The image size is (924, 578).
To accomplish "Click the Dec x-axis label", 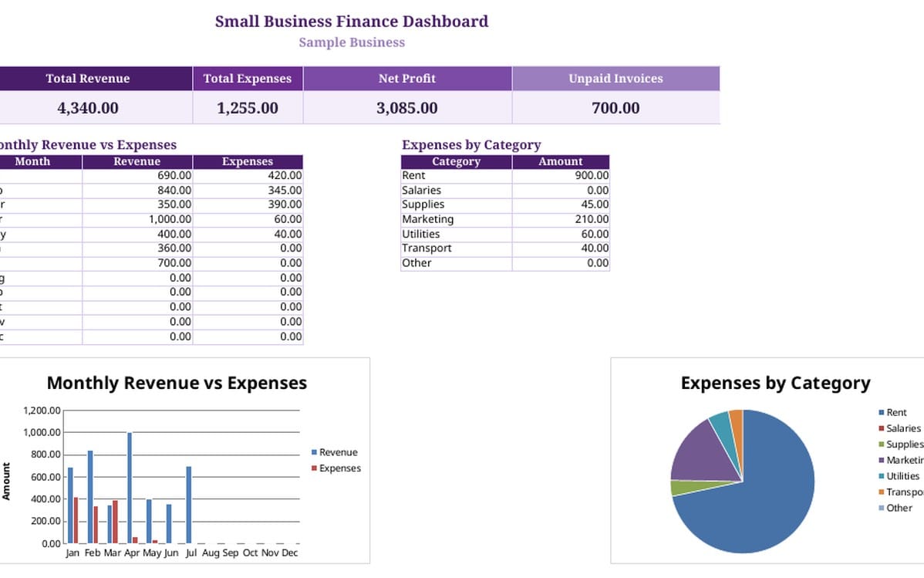I will (289, 553).
